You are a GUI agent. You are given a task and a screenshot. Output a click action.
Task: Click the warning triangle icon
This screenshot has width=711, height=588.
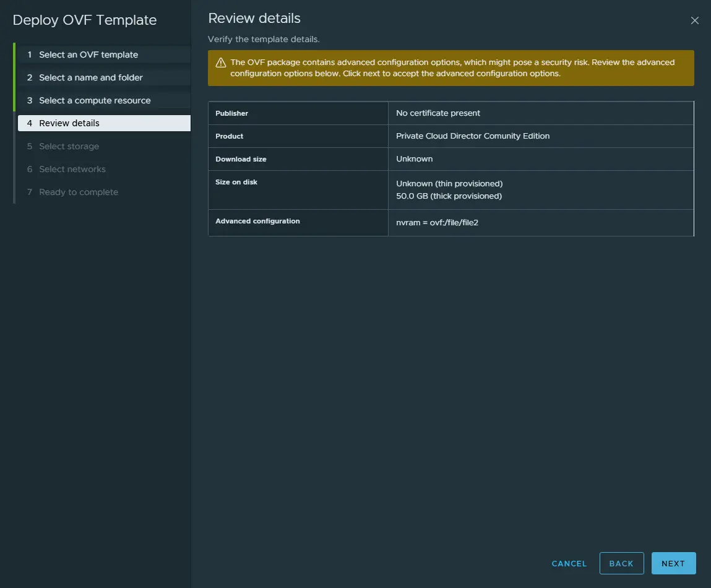coord(220,63)
